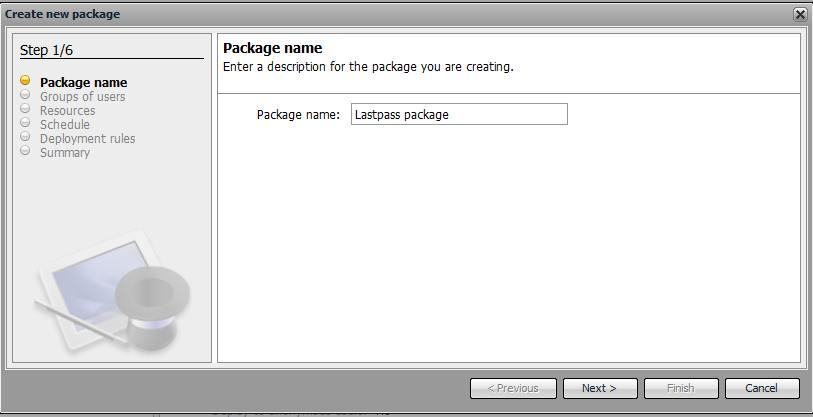Jump to the Schedule step label

click(x=65, y=124)
